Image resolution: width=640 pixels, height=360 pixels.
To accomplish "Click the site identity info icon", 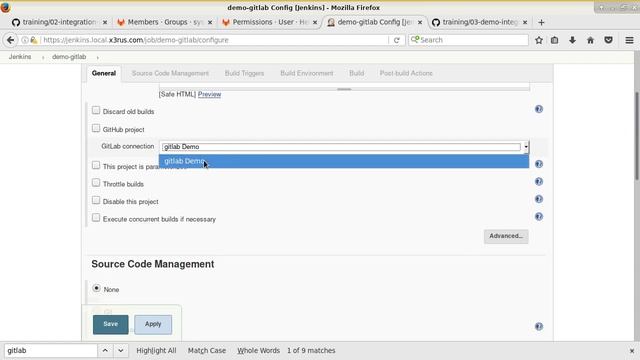I will point(25,40).
